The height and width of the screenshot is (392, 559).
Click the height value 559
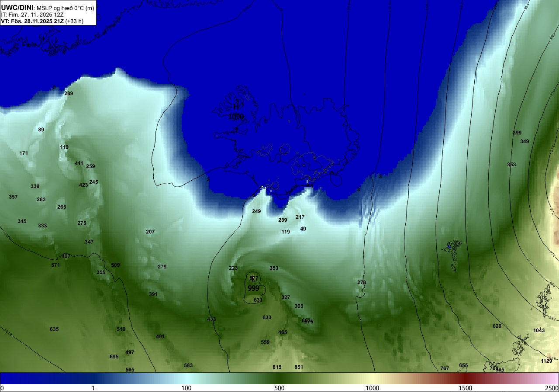[265, 342]
